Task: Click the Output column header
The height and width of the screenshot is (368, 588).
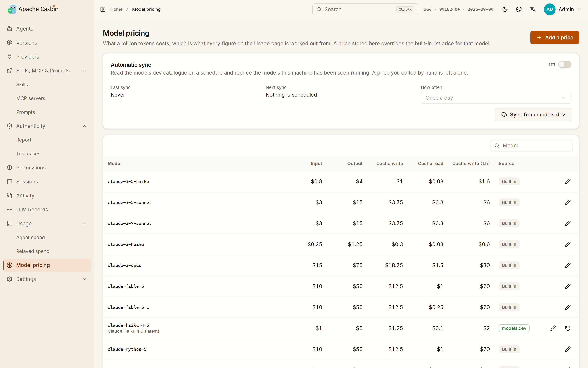Action: point(355,164)
